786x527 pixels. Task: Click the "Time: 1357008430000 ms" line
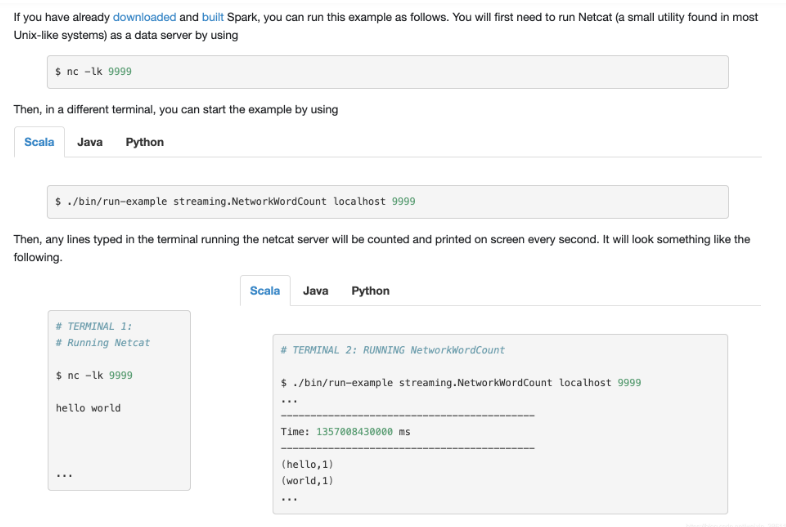pos(346,432)
